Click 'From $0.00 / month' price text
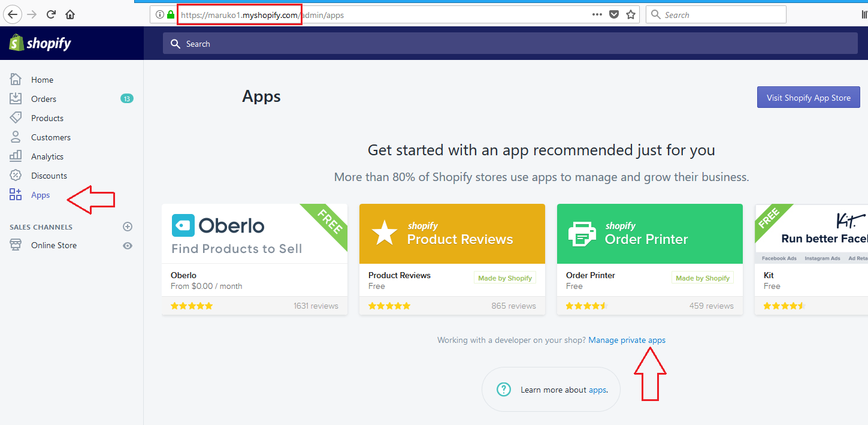868x425 pixels. click(x=207, y=286)
